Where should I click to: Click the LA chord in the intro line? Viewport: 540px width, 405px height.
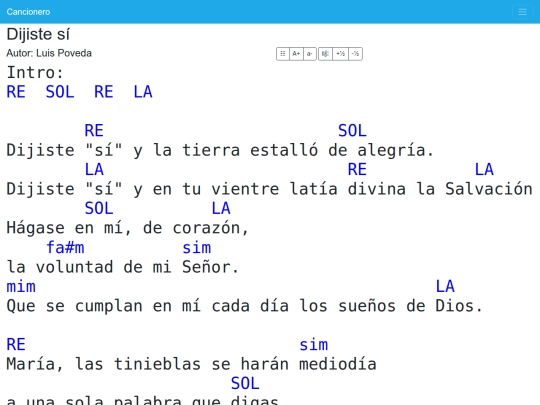(143, 92)
